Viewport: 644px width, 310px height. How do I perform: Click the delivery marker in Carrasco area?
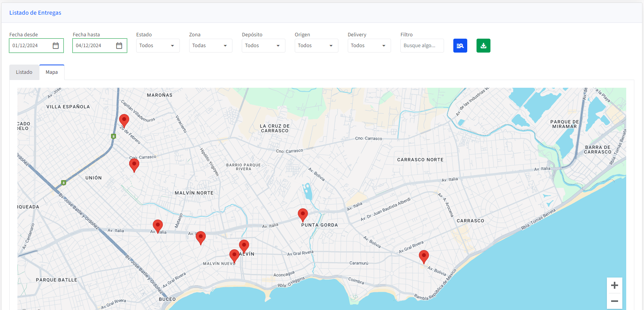[x=424, y=256]
